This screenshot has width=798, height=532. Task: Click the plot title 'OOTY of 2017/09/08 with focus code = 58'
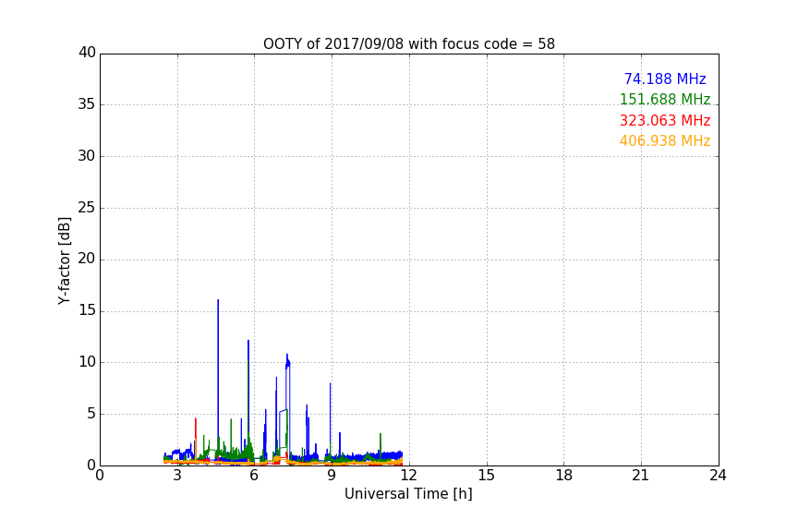pyautogui.click(x=408, y=43)
